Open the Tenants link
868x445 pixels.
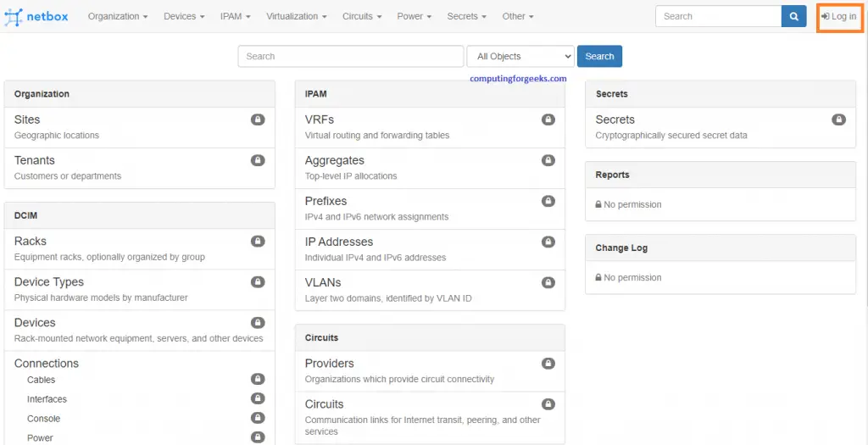coord(34,160)
